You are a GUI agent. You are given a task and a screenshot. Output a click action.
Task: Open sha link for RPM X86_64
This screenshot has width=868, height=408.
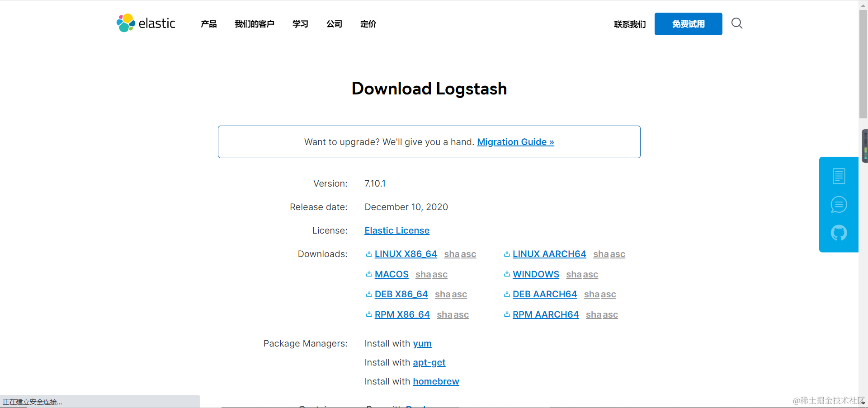pyautogui.click(x=444, y=315)
